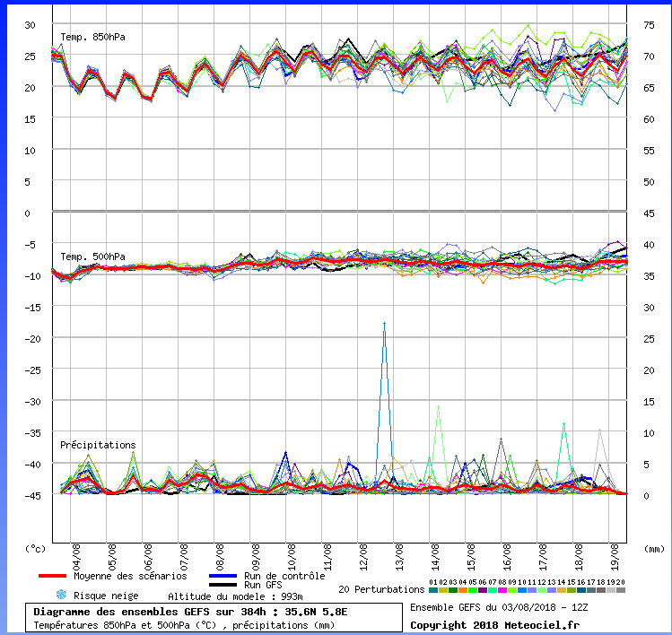Click the 18/08 date label
Image resolution: width=672 pixels, height=635 pixels.
coord(579,558)
